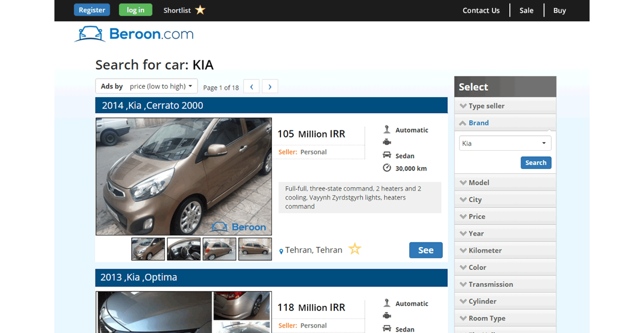The height and width of the screenshot is (333, 644).
Task: Click the Register button
Action: click(x=92, y=10)
